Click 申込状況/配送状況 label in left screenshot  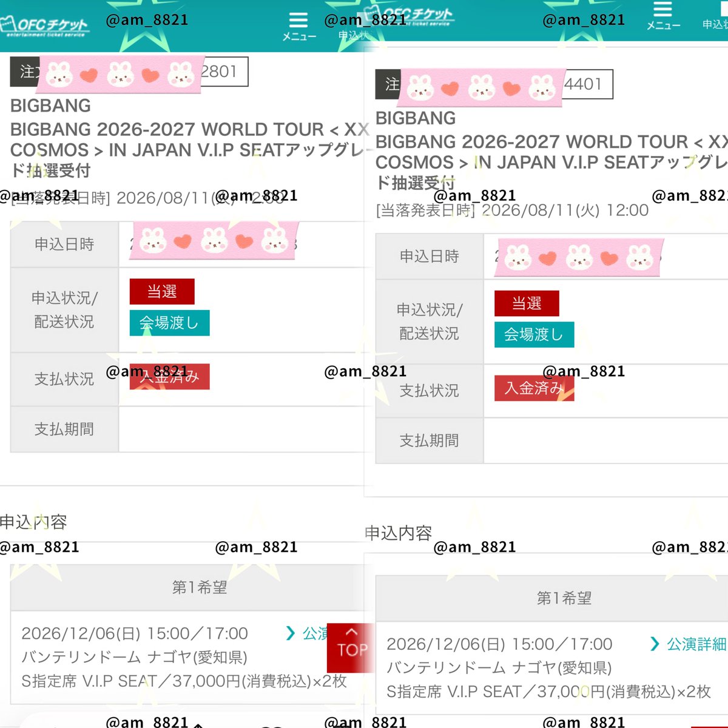[64, 310]
